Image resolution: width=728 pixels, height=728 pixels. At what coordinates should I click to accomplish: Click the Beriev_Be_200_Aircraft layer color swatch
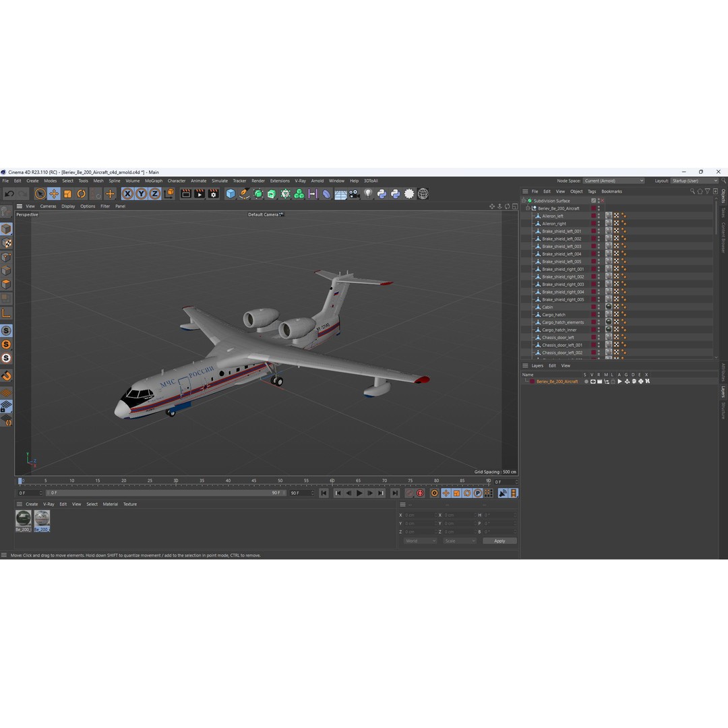[x=532, y=381]
